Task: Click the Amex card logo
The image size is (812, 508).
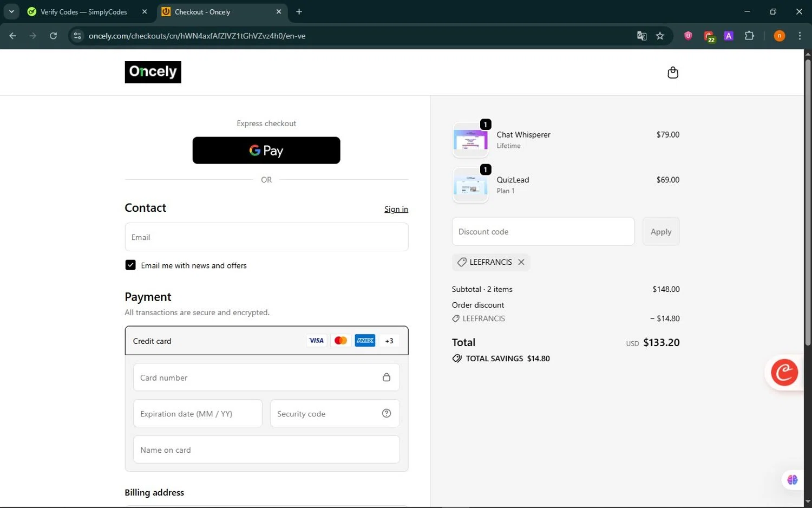Action: [365, 341]
